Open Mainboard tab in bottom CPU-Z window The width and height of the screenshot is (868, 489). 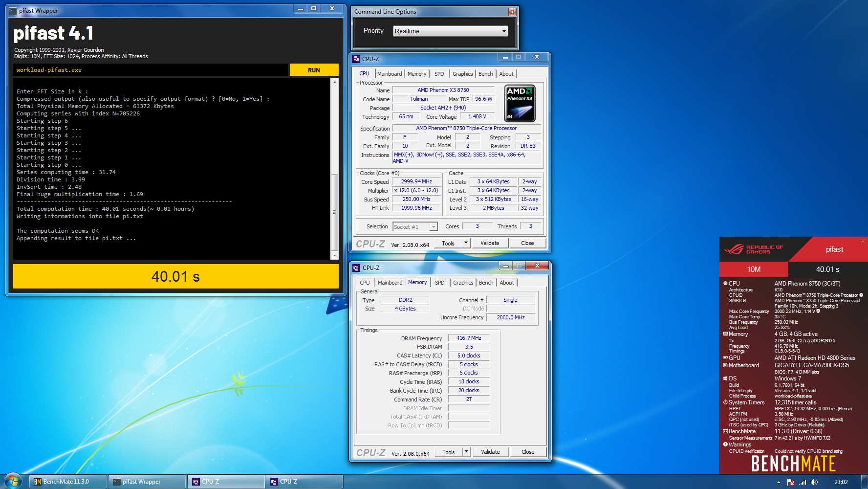[x=390, y=283]
